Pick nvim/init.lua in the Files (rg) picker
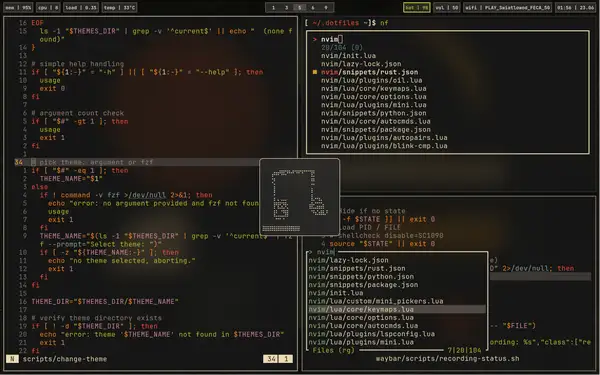Viewport: 600px width, 375px height. tap(336, 293)
